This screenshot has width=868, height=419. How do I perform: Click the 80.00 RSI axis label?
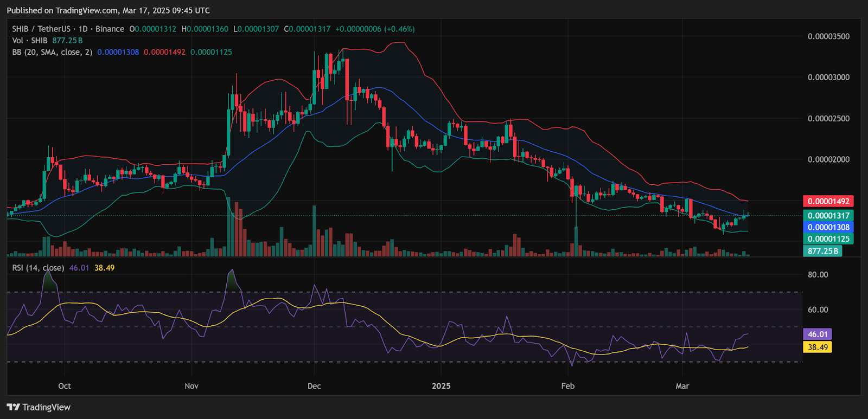click(x=818, y=275)
